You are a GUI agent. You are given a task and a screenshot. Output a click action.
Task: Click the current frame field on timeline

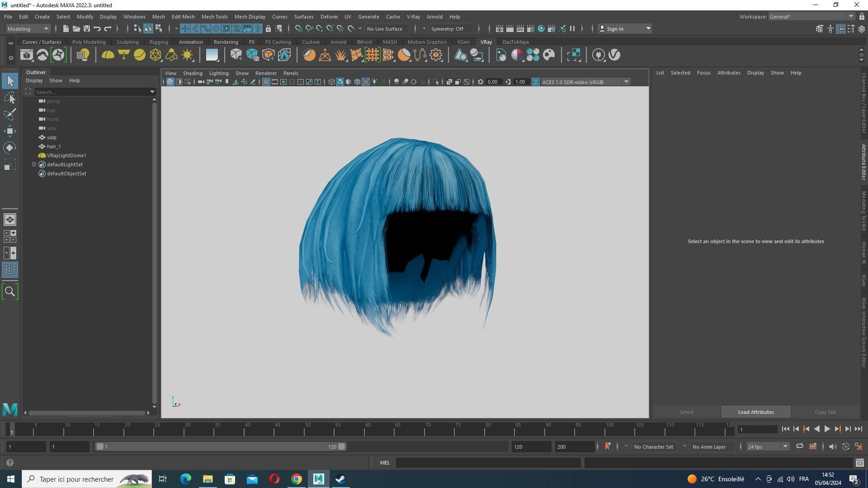tap(757, 429)
